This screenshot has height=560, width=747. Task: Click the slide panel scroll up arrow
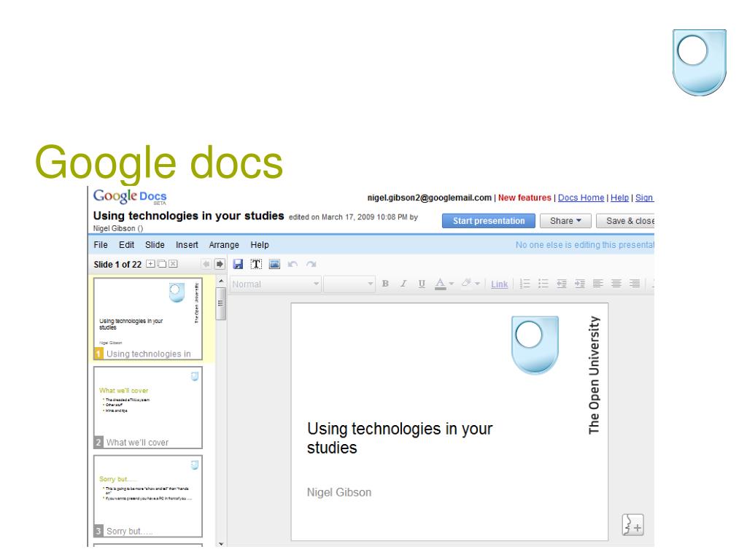220,281
